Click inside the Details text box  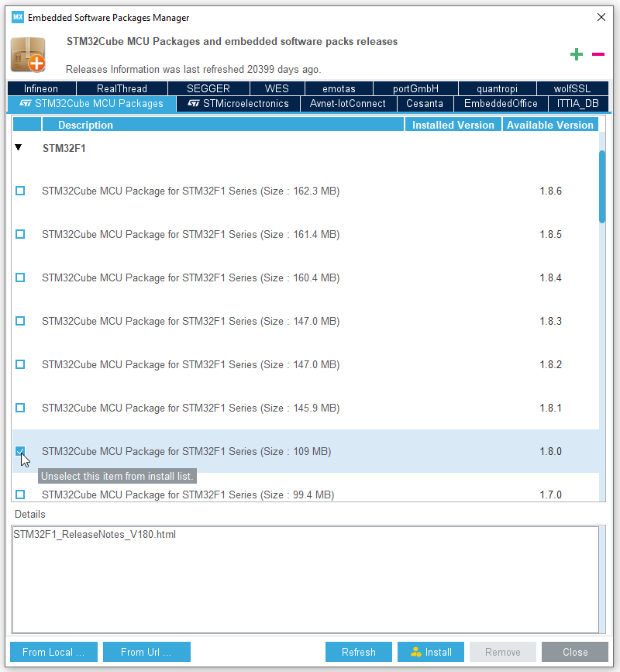[305, 580]
